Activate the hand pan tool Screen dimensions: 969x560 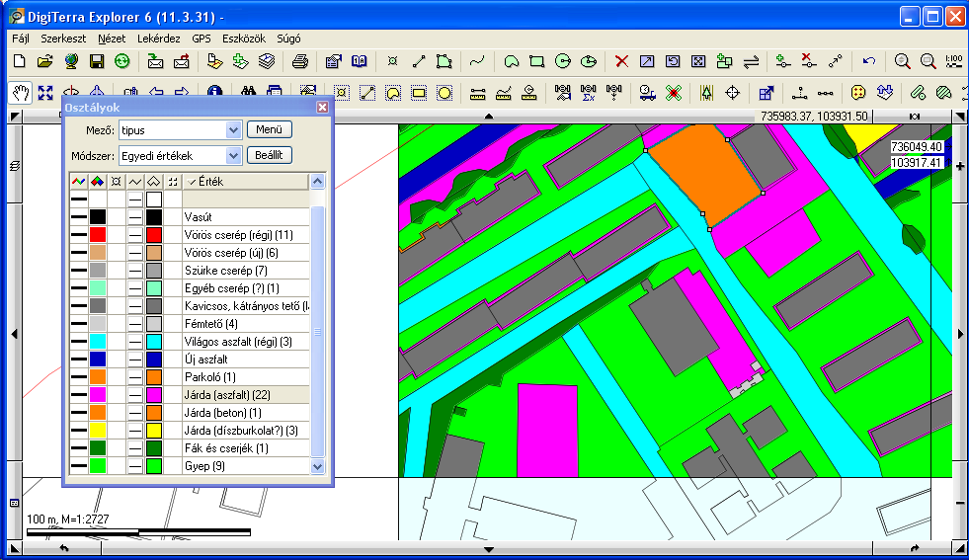coord(21,93)
